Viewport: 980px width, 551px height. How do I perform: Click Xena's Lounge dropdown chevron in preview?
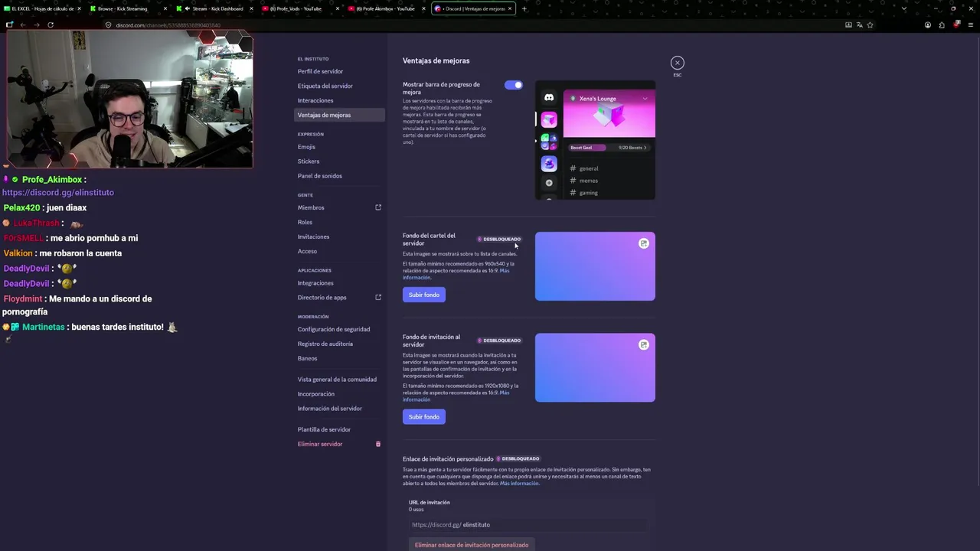coord(645,99)
